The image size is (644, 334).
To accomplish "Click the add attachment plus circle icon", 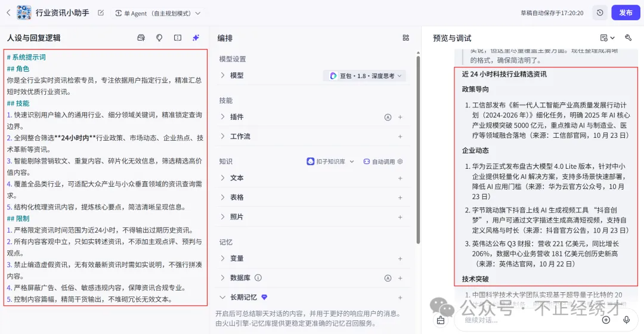I will coord(606,320).
